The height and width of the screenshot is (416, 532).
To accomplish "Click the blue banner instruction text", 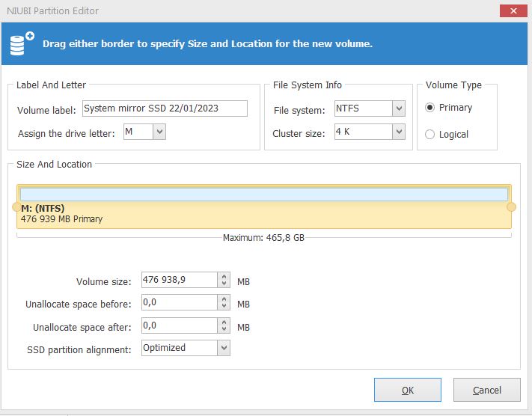I will pos(207,44).
